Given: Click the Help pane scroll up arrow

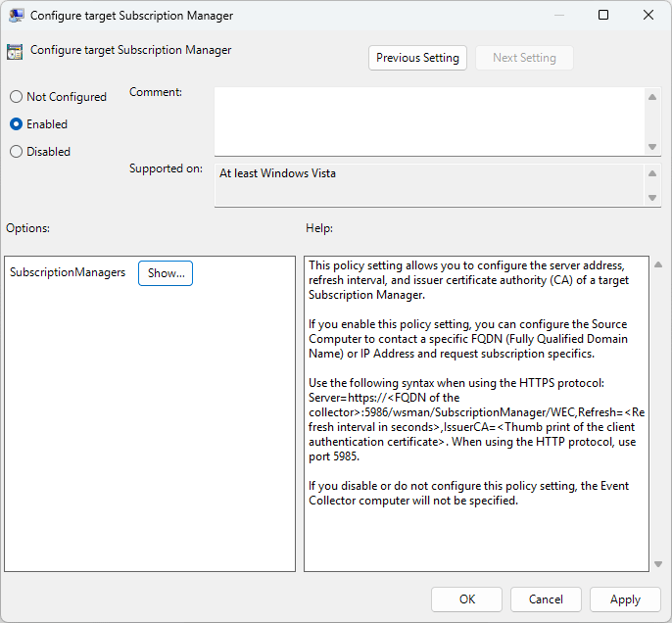Looking at the screenshot, I should tap(655, 265).
